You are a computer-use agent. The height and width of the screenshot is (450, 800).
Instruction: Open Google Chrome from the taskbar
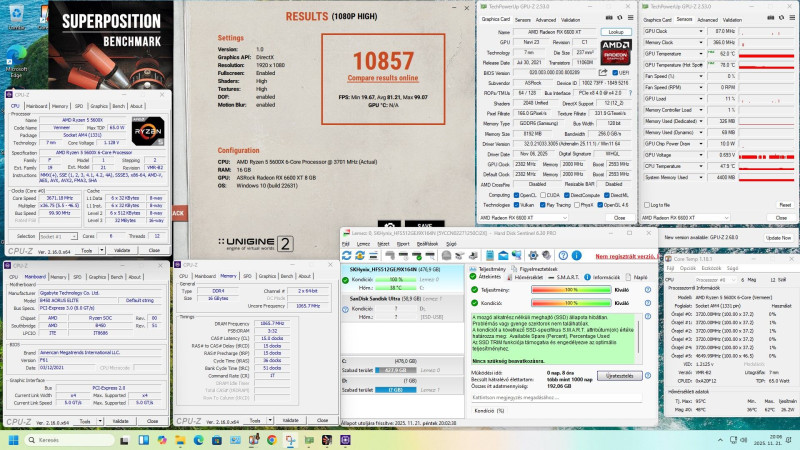271,440
